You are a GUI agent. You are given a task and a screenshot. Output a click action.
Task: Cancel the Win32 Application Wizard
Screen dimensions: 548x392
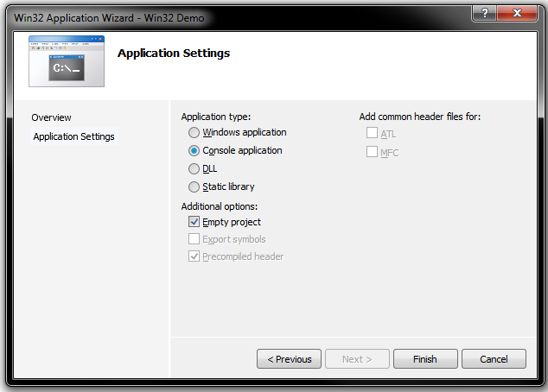pyautogui.click(x=494, y=359)
